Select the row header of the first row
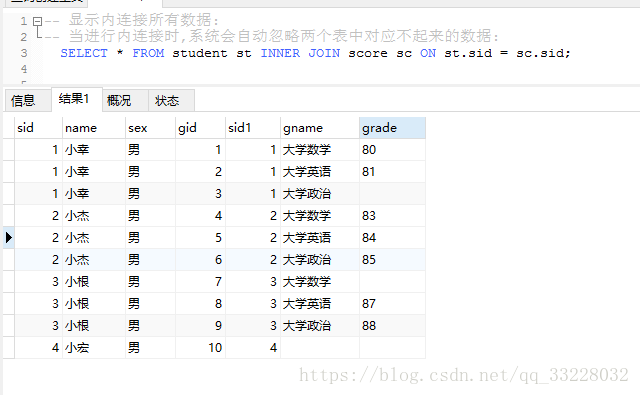 pyautogui.click(x=9, y=150)
